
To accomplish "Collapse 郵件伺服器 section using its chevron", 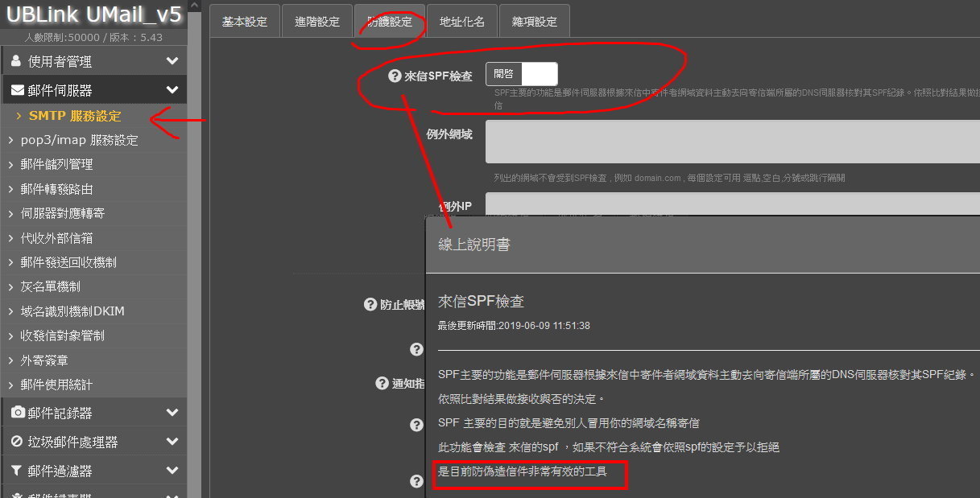I will 172,90.
